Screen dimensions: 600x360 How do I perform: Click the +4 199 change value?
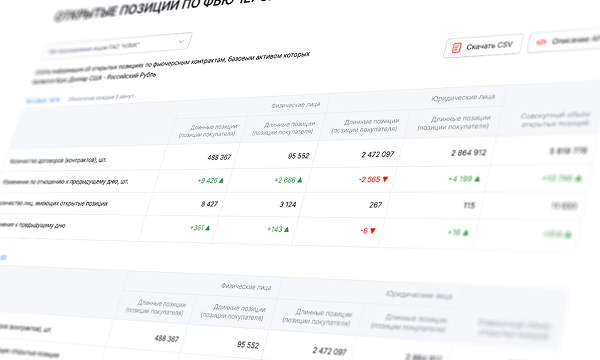(464, 178)
